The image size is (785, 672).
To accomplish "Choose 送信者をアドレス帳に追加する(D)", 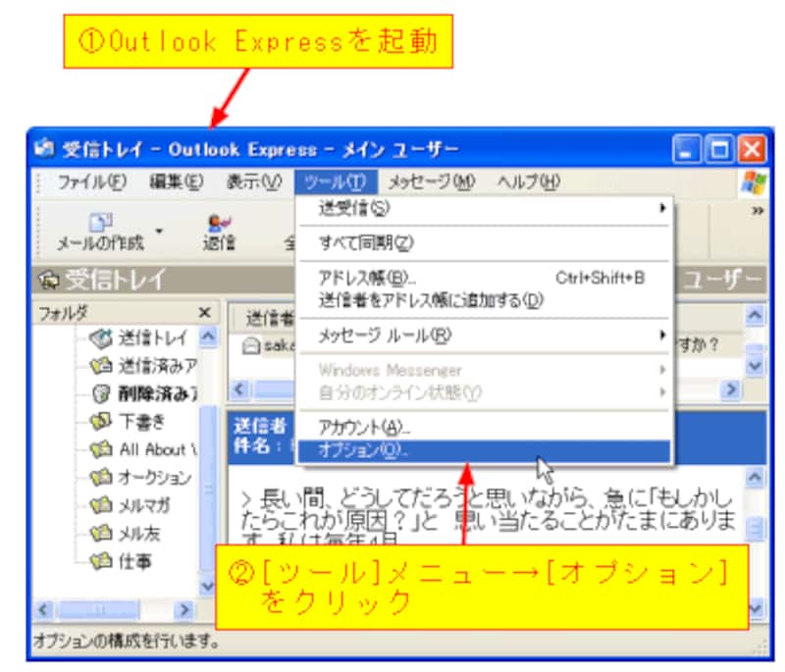I will pyautogui.click(x=484, y=300).
